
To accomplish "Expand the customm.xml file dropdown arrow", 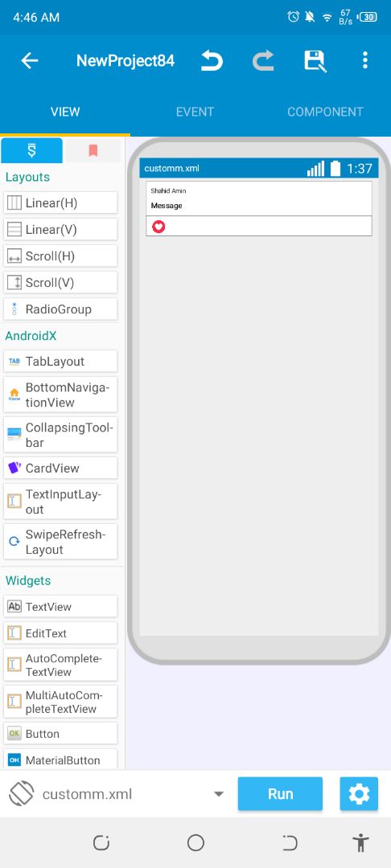I will tap(219, 794).
